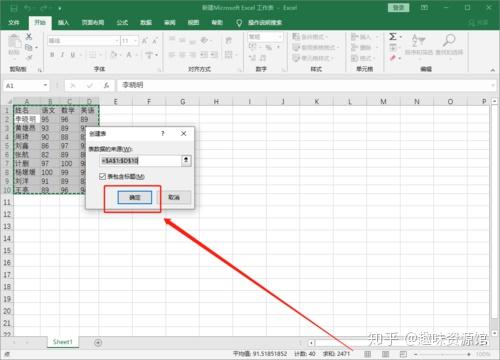The height and width of the screenshot is (360, 500).
Task: Add a new sheet with plus icon
Action: (x=98, y=342)
